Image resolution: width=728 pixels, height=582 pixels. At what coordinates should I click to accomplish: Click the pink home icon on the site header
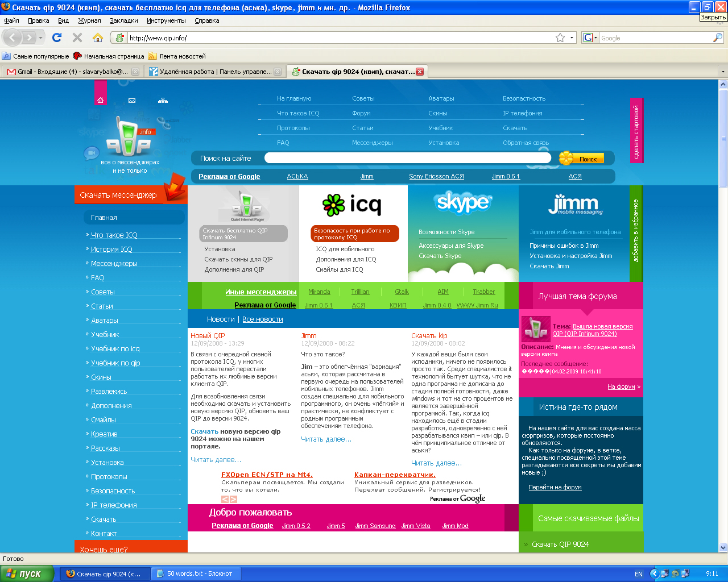[x=100, y=100]
